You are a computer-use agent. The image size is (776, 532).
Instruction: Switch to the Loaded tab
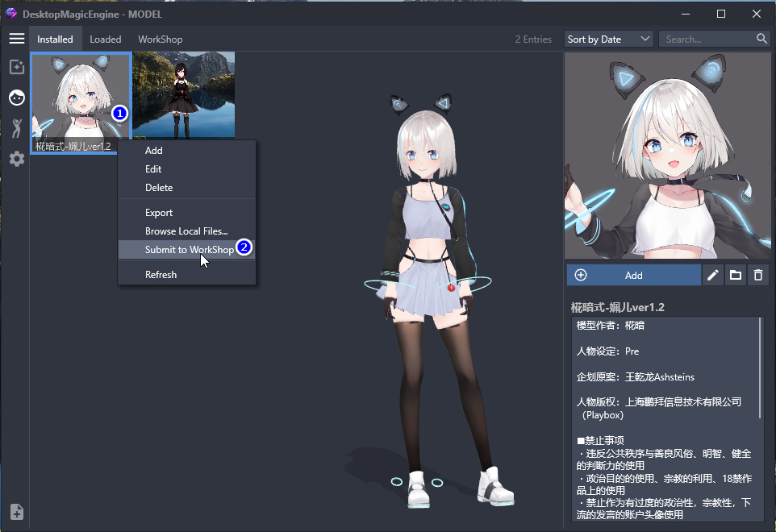[106, 39]
